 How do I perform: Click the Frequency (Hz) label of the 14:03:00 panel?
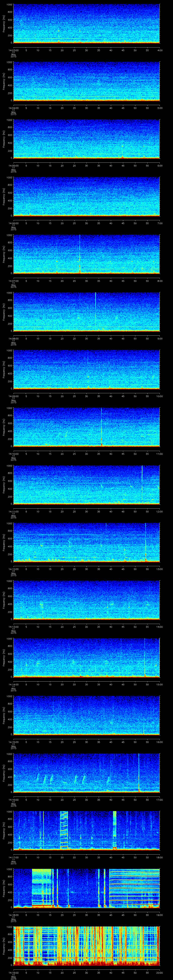[x=4, y=24]
